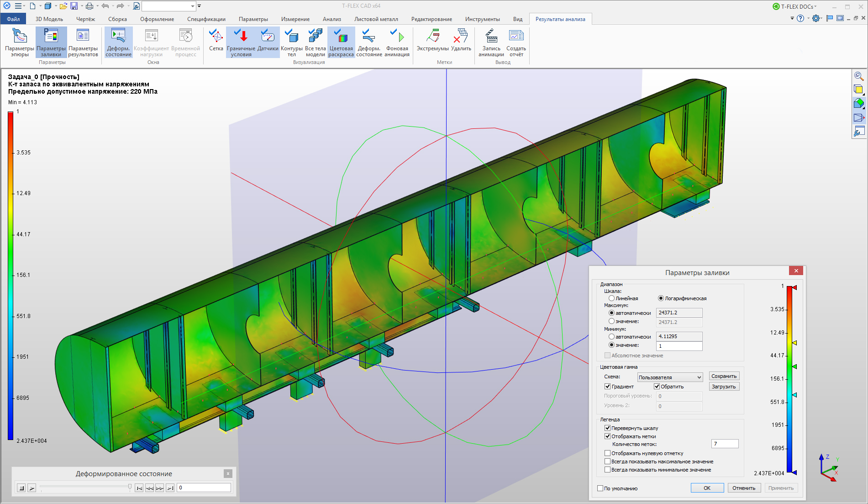The image size is (868, 504).
Task: Open the Листовой металл tab
Action: (376, 19)
